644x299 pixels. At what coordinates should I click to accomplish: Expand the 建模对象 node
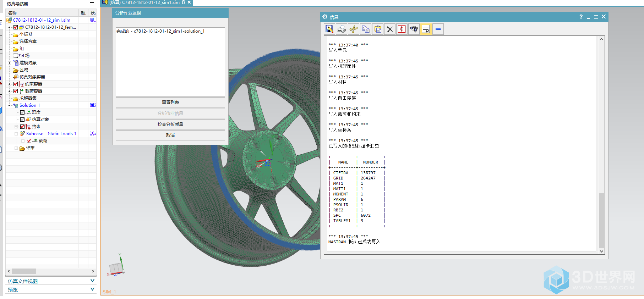point(10,63)
